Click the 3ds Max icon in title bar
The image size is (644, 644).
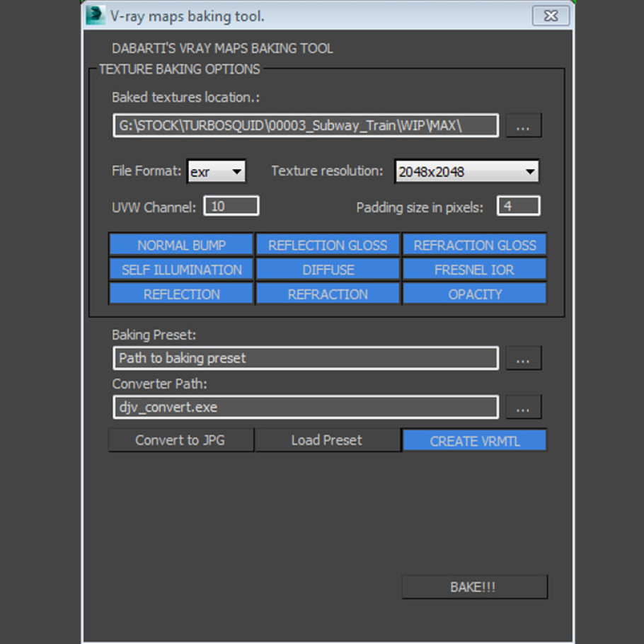[x=96, y=15]
